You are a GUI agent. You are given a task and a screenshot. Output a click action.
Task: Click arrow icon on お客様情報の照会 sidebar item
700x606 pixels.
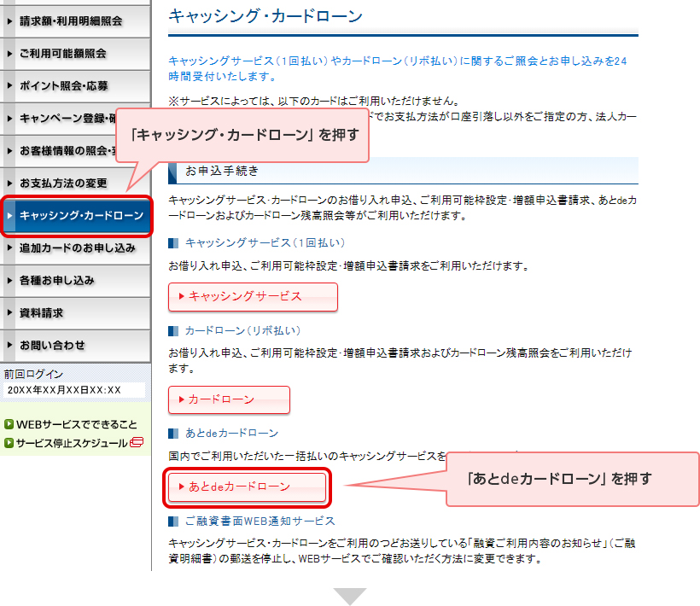[9, 150]
